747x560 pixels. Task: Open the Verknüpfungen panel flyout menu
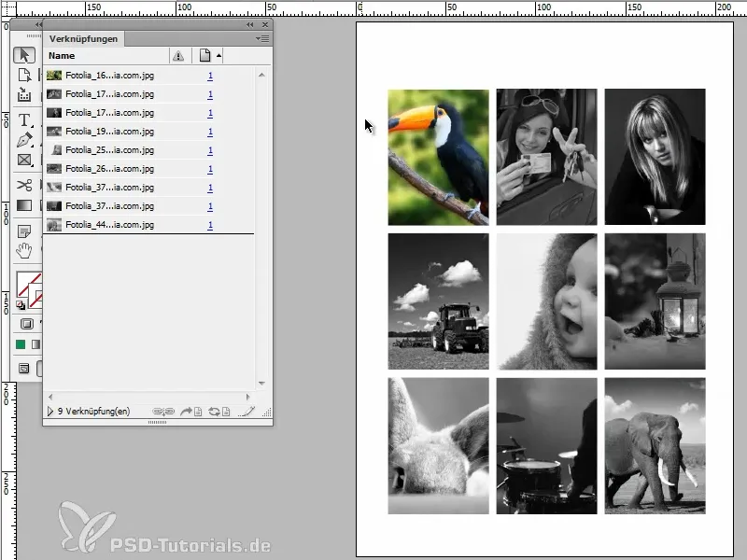[x=262, y=38]
